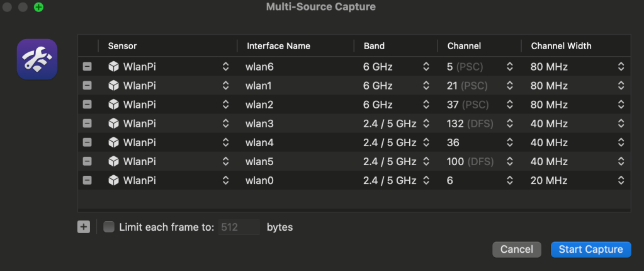This screenshot has width=644, height=271.
Task: Enable the Limit each frame checkbox
Action: pyautogui.click(x=109, y=227)
